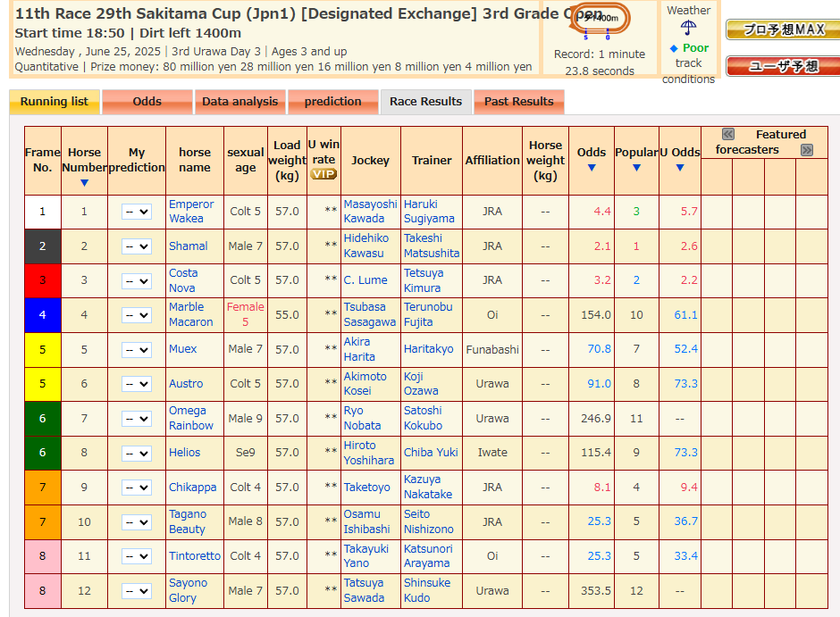Open Past Results tab
This screenshot has height=617, width=840.
pos(518,102)
